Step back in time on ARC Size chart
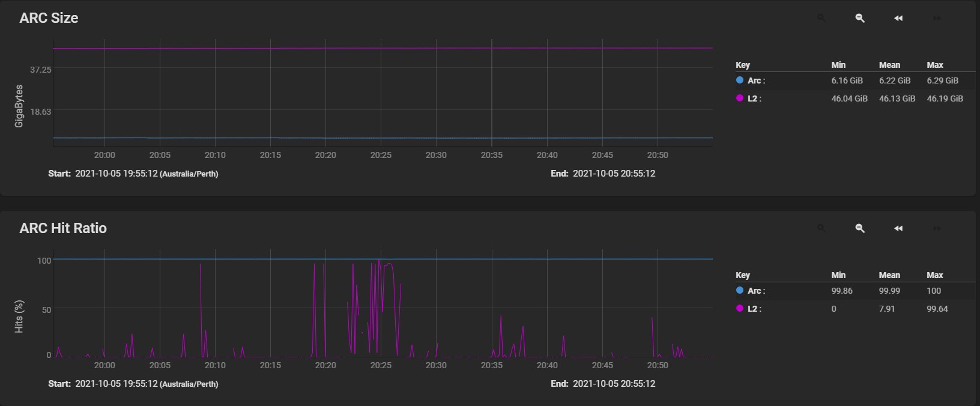The image size is (980, 406). pos(898,18)
